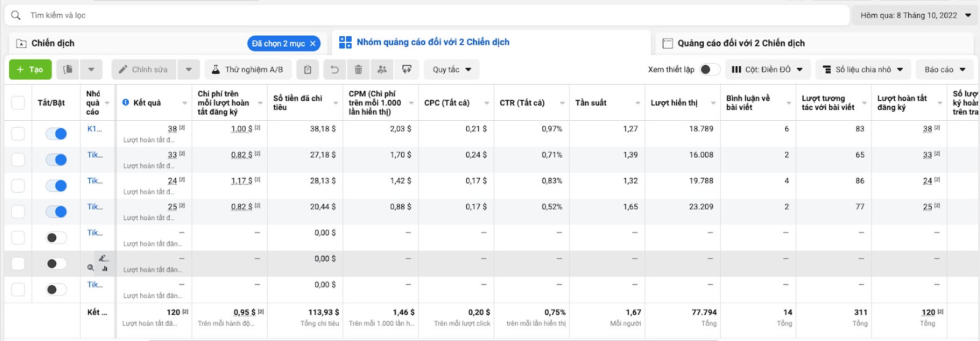
Task: Click the Chỉnh sửa button
Action: tap(143, 70)
